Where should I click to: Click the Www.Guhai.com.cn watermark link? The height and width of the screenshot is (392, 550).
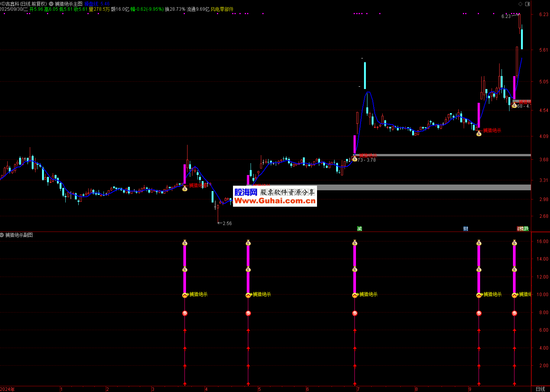tap(275, 201)
